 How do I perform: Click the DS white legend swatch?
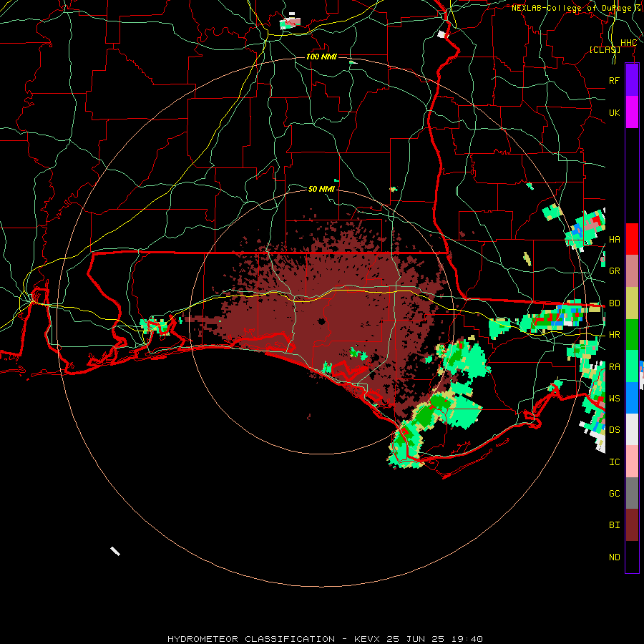[632, 429]
